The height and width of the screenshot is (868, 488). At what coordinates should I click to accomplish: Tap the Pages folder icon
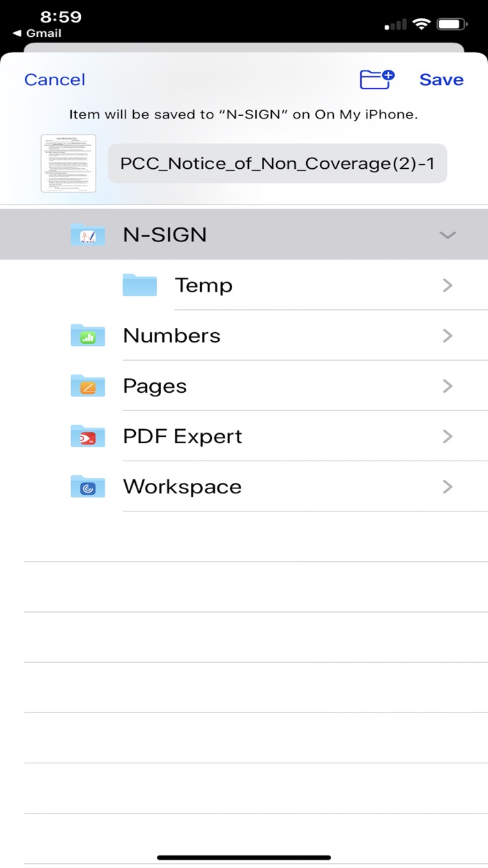88,386
